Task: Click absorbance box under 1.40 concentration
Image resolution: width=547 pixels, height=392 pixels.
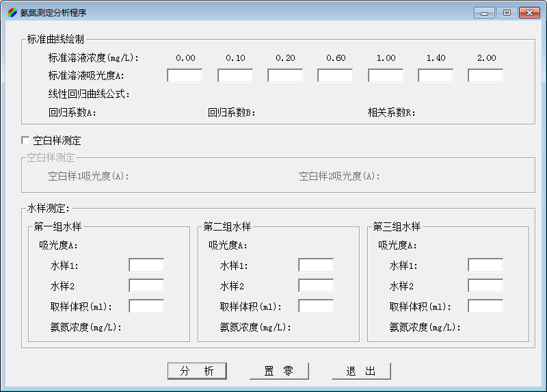Action: [436, 76]
